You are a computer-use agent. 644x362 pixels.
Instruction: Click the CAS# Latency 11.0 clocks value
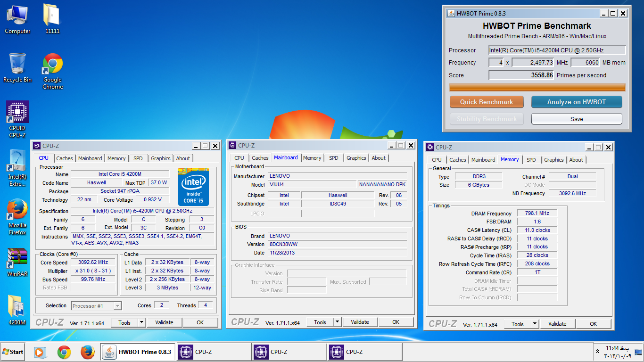pos(537,230)
